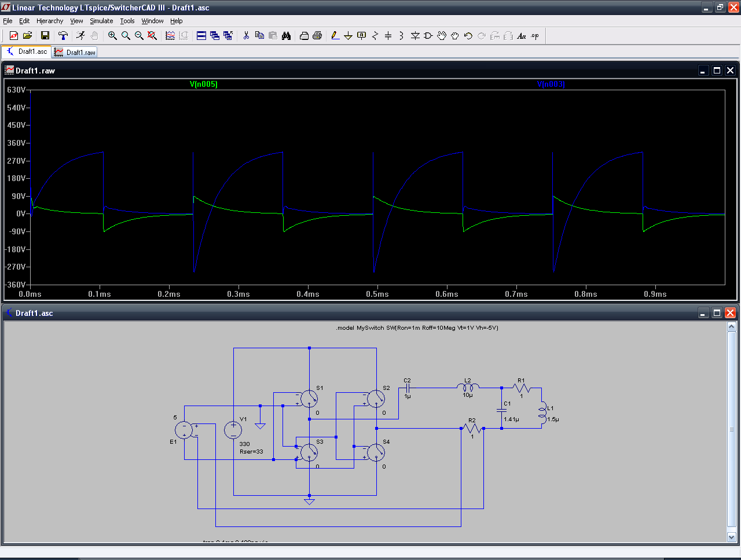Click the L2 inductor label
The image size is (741, 560).
pyautogui.click(x=468, y=381)
